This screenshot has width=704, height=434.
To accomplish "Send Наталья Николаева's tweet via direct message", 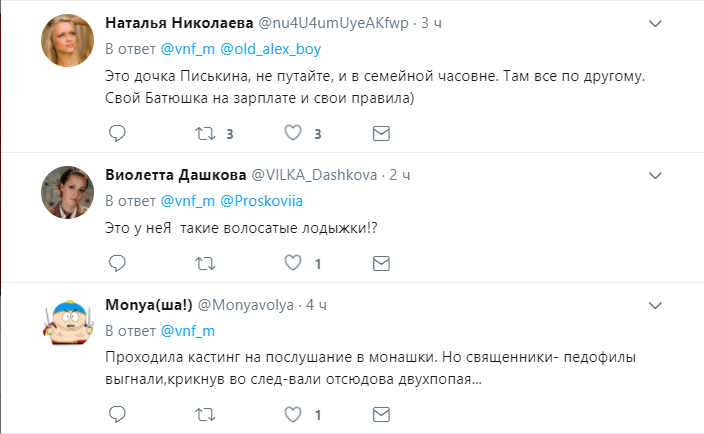I will click(x=381, y=132).
